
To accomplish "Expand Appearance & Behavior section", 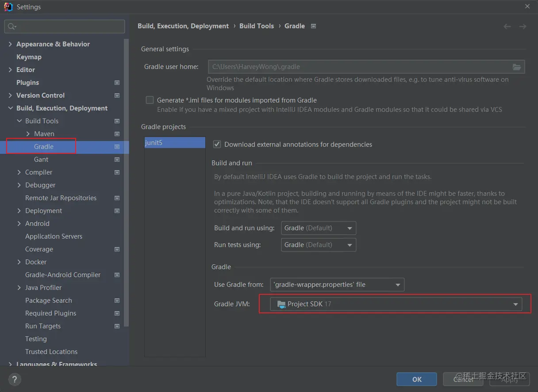I will (x=10, y=44).
